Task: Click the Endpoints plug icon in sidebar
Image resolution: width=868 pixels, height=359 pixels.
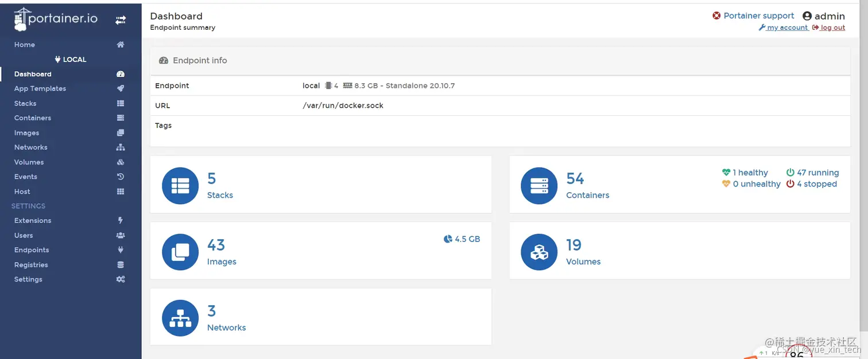Action: [x=121, y=250]
